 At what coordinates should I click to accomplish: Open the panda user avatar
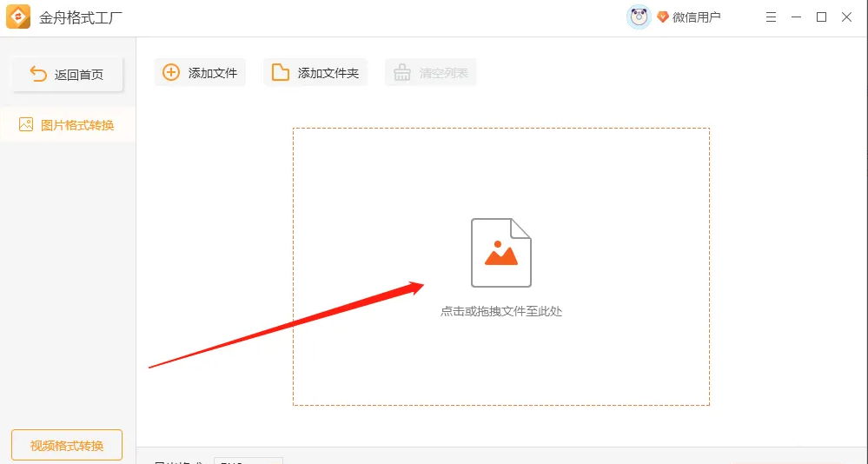(x=639, y=17)
